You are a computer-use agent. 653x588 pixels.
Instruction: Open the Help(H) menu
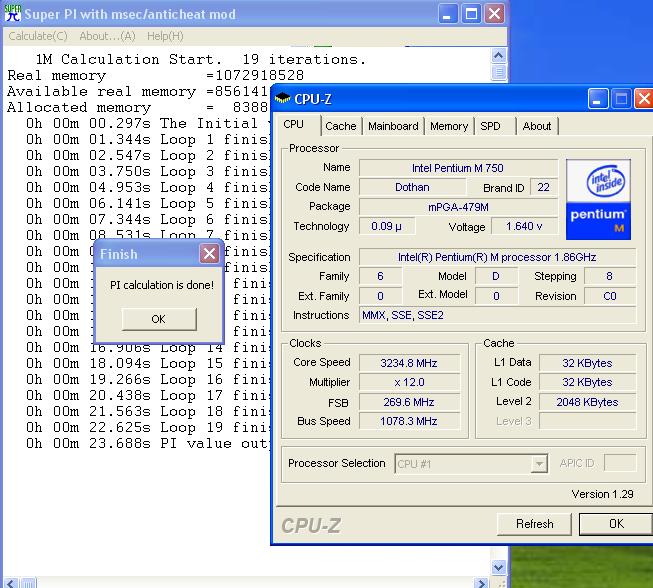(x=165, y=36)
